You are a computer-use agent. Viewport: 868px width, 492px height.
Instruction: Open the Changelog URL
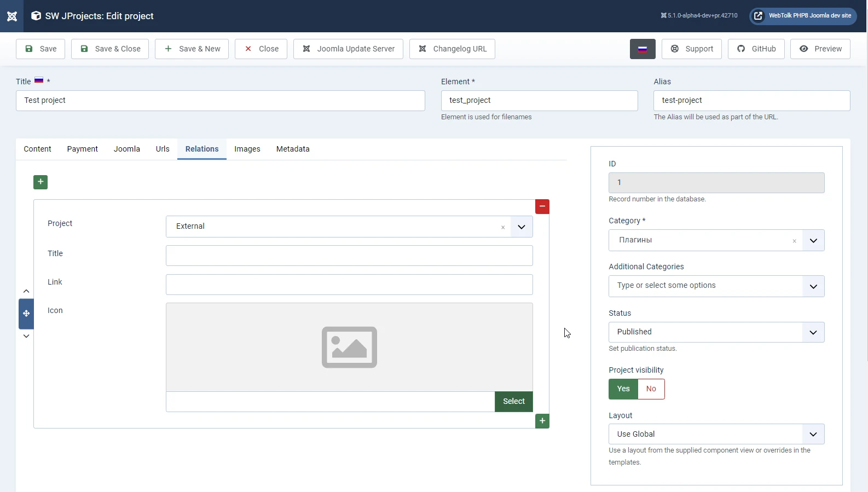pos(452,49)
